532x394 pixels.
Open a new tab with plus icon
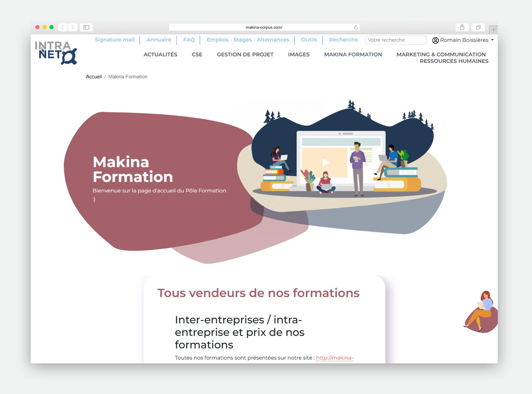coord(493,30)
